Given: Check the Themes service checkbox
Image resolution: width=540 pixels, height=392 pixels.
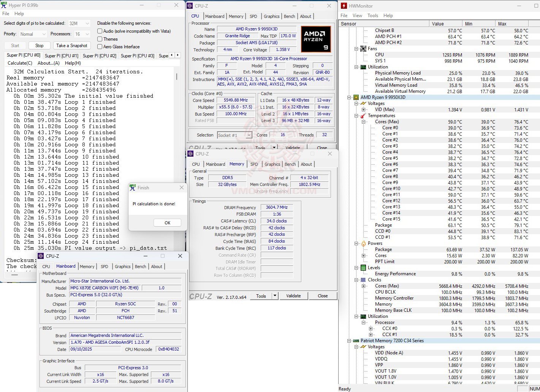Looking at the screenshot, I should tap(100, 39).
